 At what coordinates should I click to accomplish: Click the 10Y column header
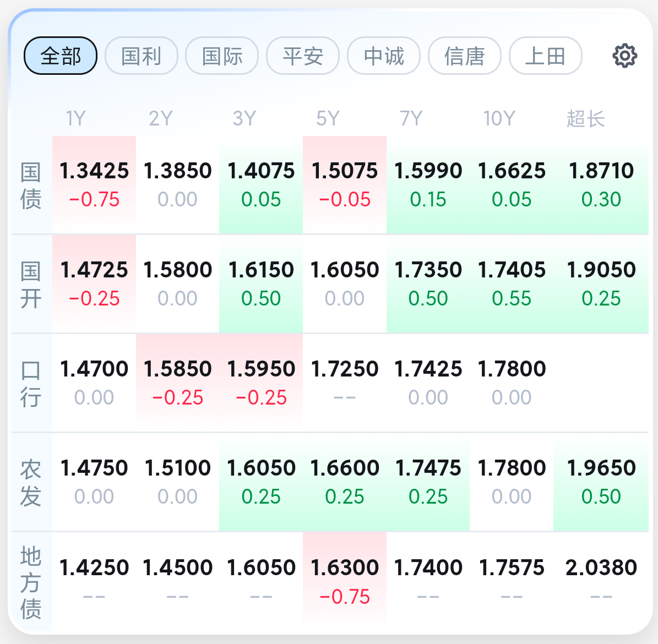point(499,118)
